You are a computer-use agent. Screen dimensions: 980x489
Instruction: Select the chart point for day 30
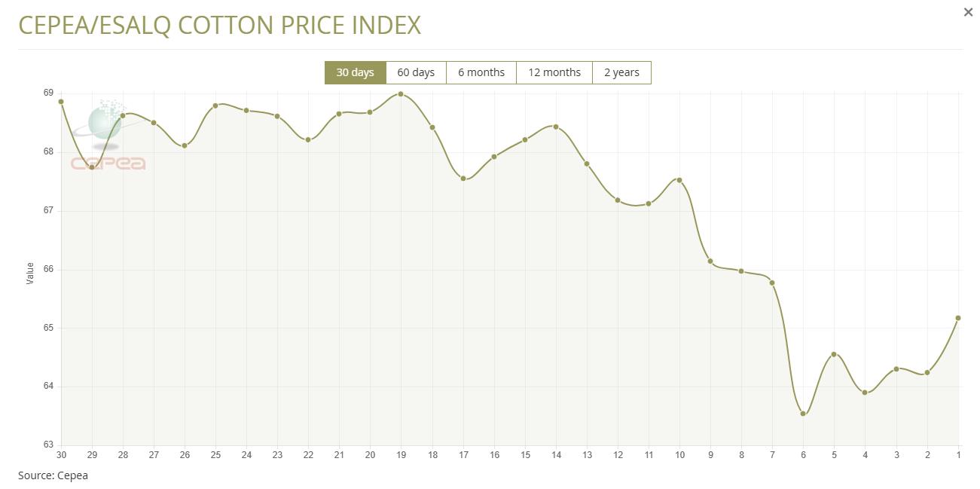(61, 102)
